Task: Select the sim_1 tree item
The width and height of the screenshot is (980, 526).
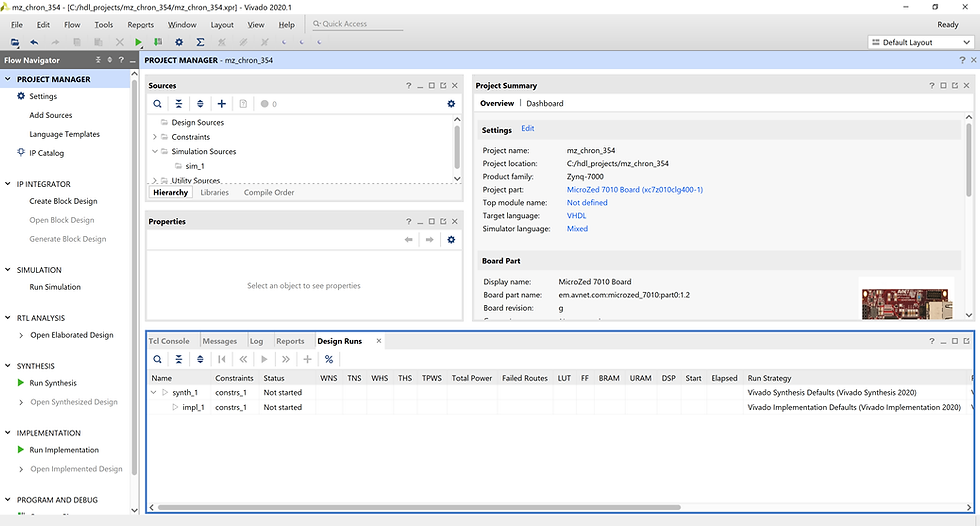Action: tap(195, 166)
